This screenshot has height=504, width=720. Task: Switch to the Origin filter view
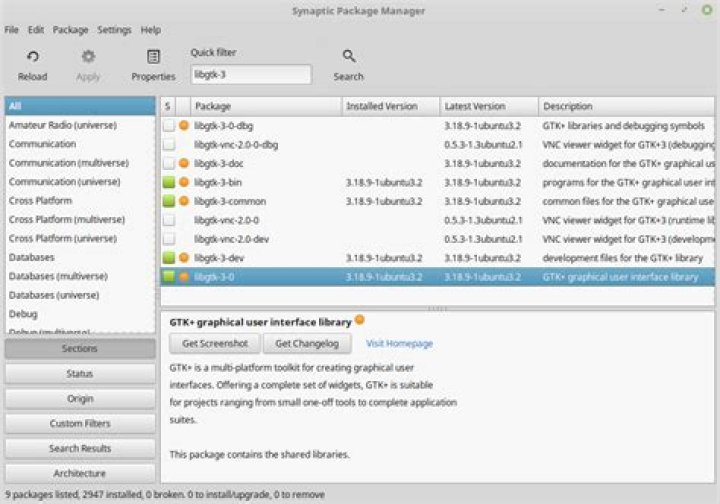[x=80, y=398]
